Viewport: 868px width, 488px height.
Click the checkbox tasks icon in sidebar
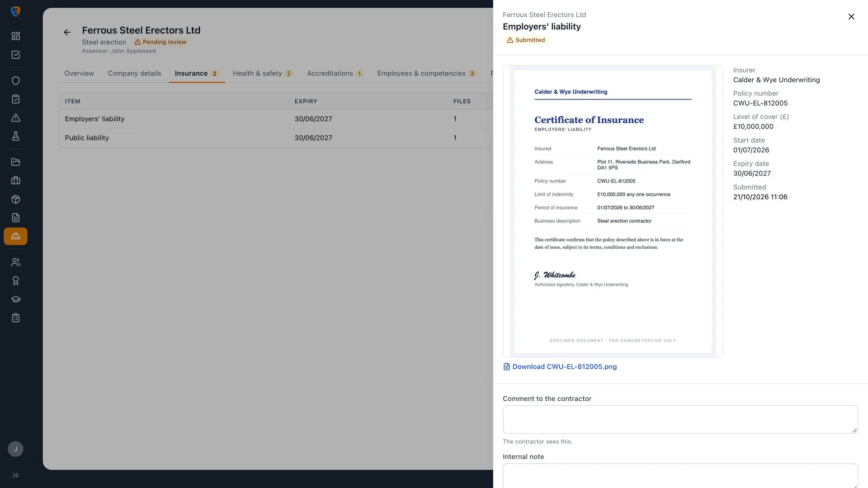15,55
